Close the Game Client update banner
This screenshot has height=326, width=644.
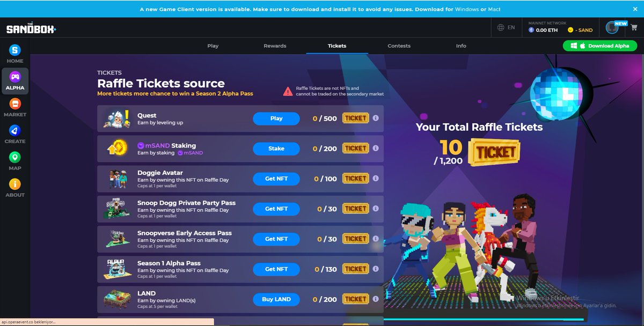(635, 9)
